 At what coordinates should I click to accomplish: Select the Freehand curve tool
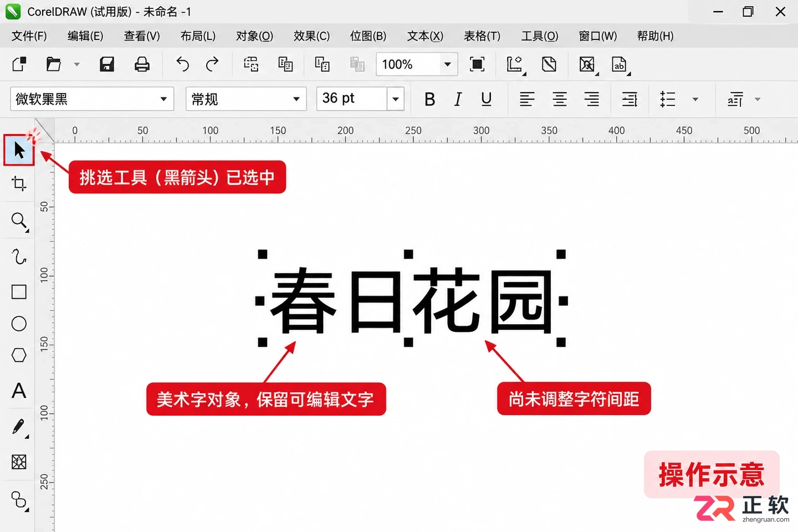[19, 257]
